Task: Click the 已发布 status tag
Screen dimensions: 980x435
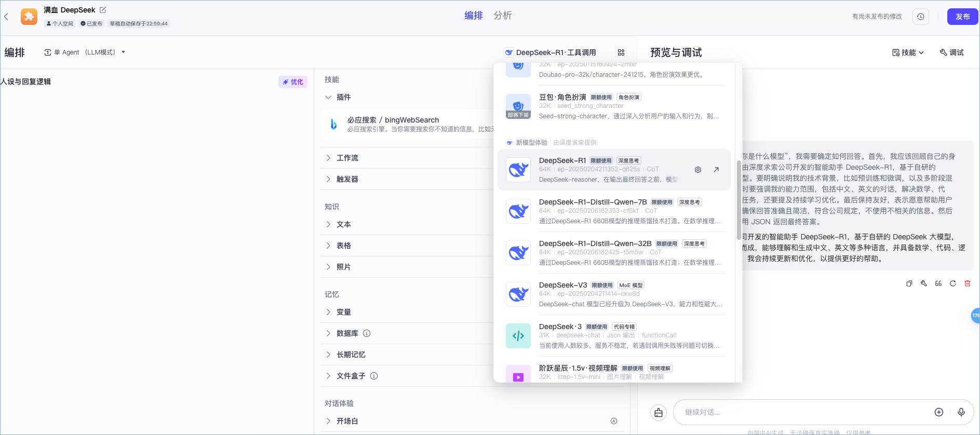Action: 91,24
